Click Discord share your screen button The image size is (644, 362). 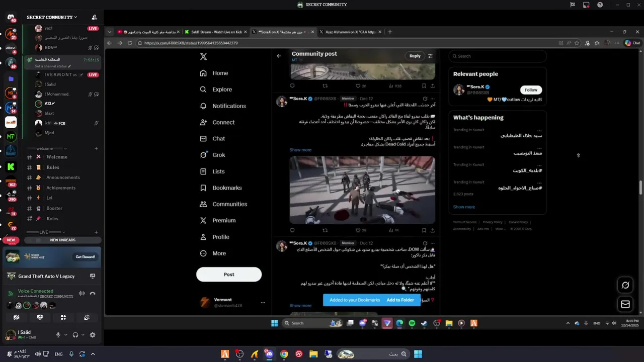pyautogui.click(x=40, y=317)
